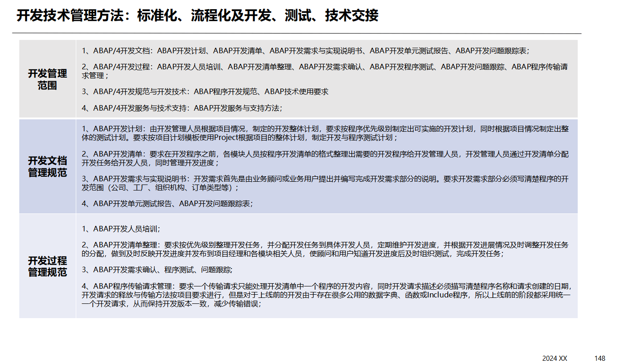Click the line starting 2、ABAP/4开发过程
Screen dimensions: 642x364
[325, 71]
